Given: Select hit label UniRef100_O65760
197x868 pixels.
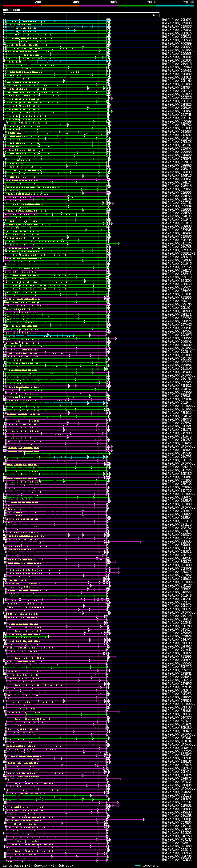Looking at the screenshot, I should 176,125.
